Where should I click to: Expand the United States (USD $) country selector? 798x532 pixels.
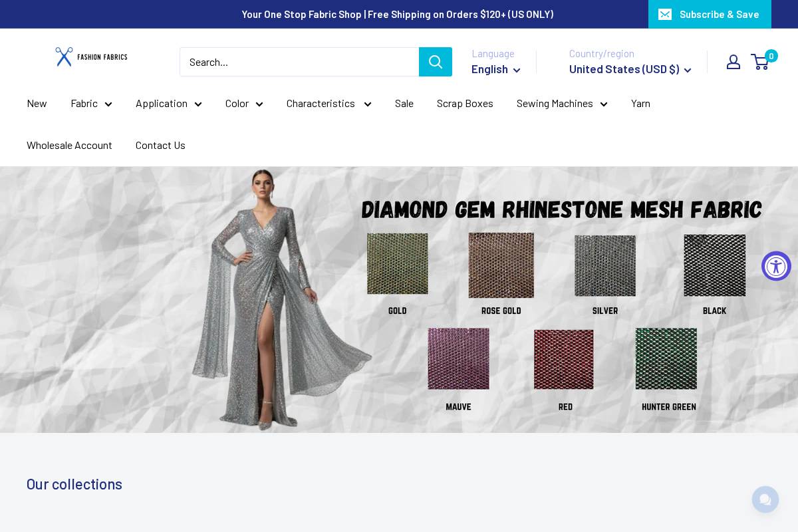[x=629, y=69]
